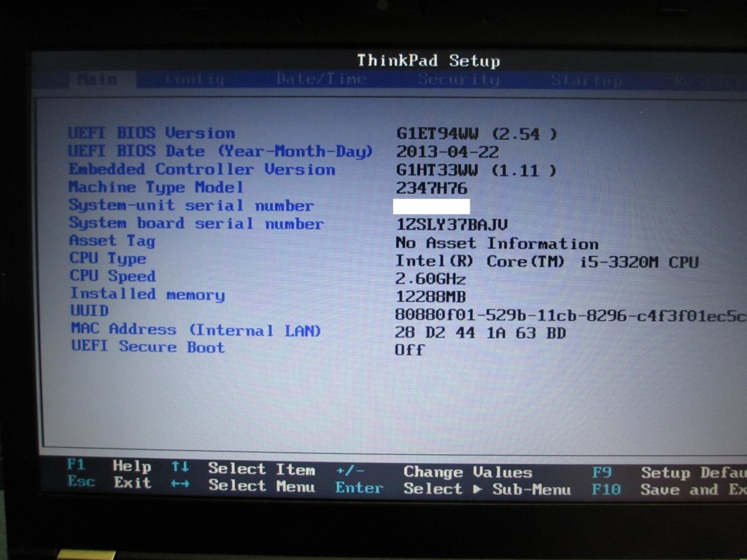
Task: Select the Main tab
Action: point(97,79)
